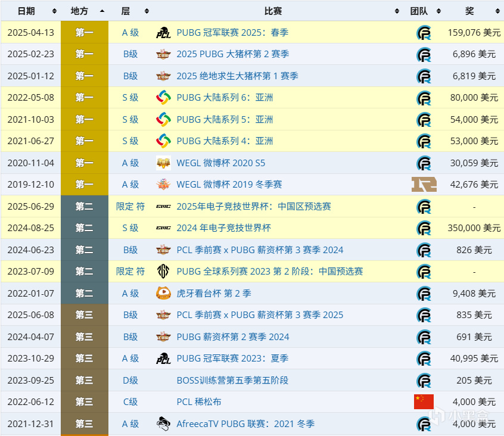Open PUBG 冠军联赛 2023：夏季 link
This screenshot has height=436, width=504.
[232, 358]
